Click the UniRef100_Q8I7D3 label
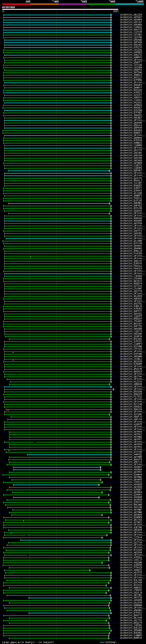Screen dimensions: 146x644 coord(131,520)
